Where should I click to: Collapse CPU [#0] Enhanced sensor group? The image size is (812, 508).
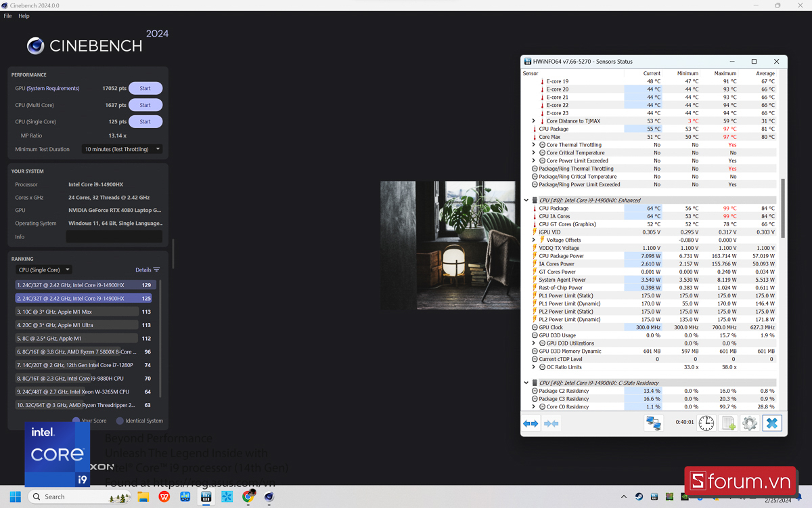[x=526, y=200]
